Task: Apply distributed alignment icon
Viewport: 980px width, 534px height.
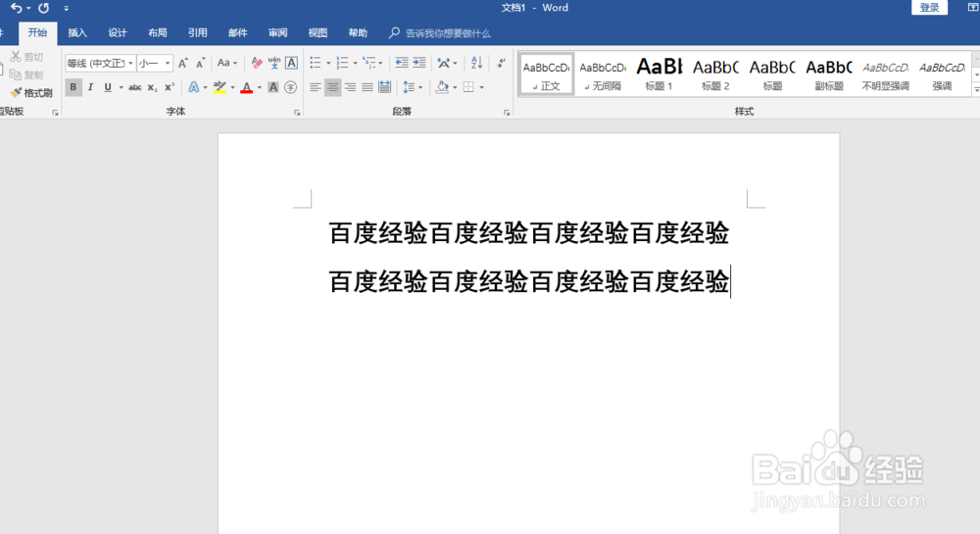Action: point(385,87)
